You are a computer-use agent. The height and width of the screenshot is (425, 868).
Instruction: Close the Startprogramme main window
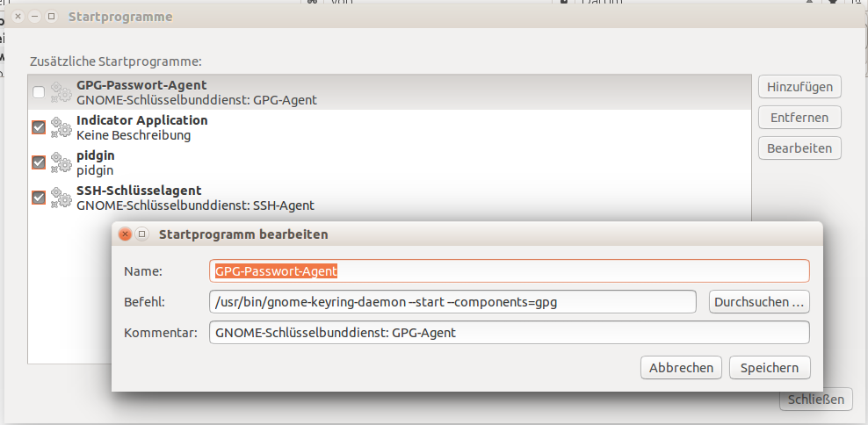18,17
